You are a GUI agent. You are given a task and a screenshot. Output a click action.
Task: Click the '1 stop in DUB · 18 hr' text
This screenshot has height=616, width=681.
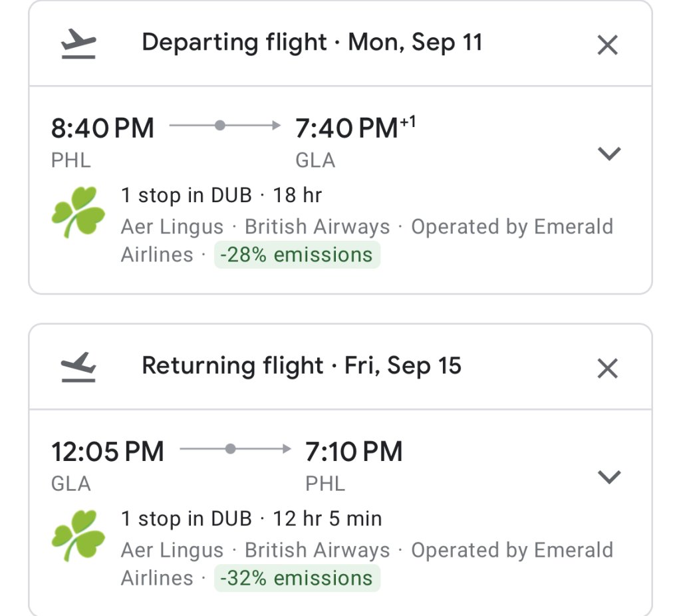(x=221, y=196)
